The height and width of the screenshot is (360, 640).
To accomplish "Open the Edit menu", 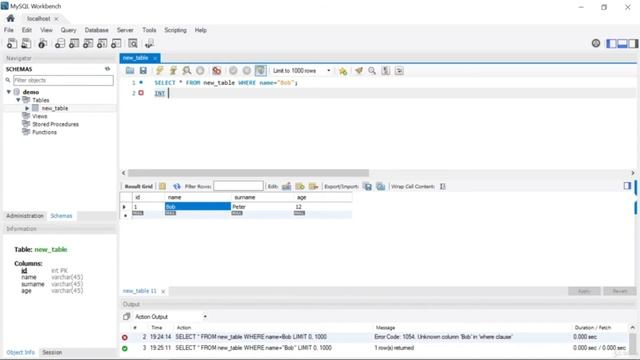I will tap(27, 30).
